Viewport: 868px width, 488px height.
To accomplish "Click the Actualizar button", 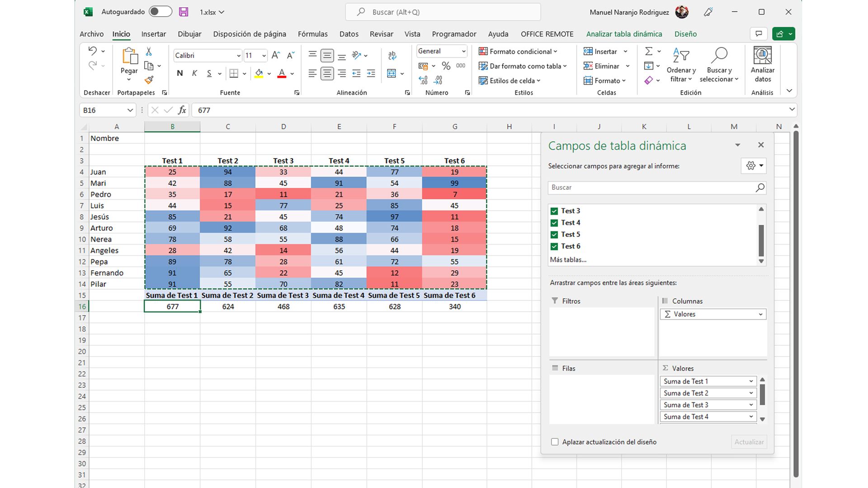I will tap(749, 442).
